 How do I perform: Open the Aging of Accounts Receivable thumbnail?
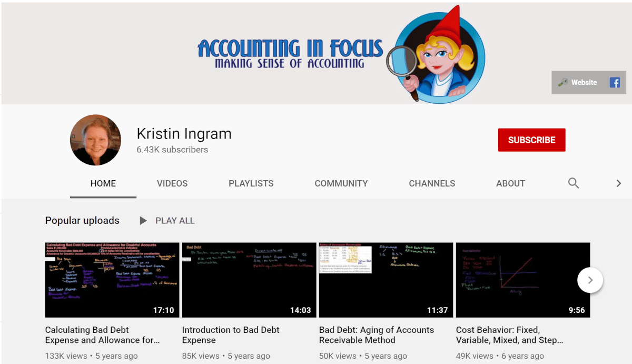pyautogui.click(x=386, y=280)
